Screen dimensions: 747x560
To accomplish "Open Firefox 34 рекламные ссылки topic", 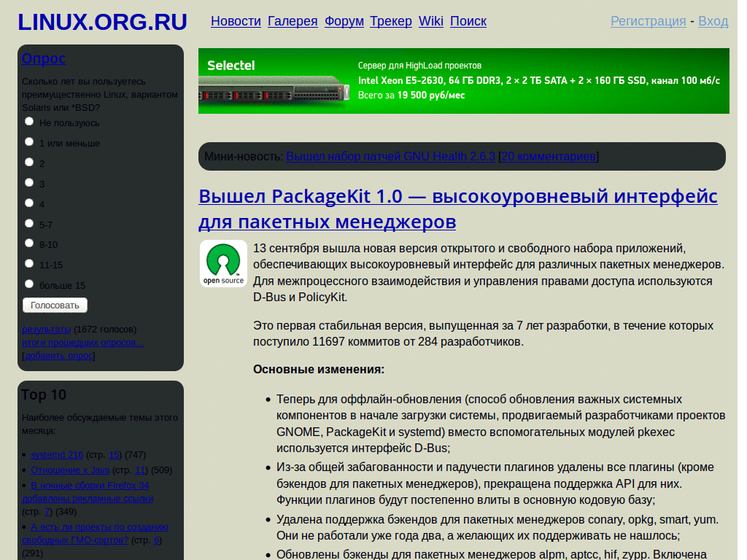I will click(88, 492).
